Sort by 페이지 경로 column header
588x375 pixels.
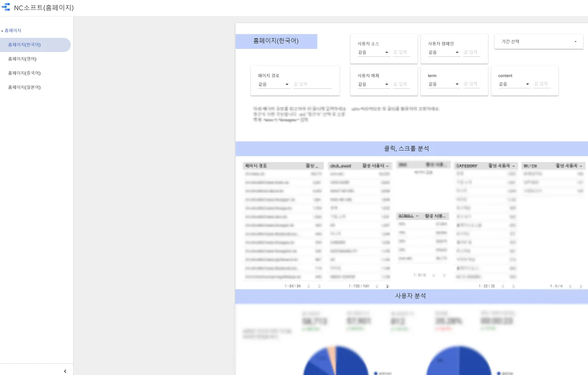tap(256, 166)
